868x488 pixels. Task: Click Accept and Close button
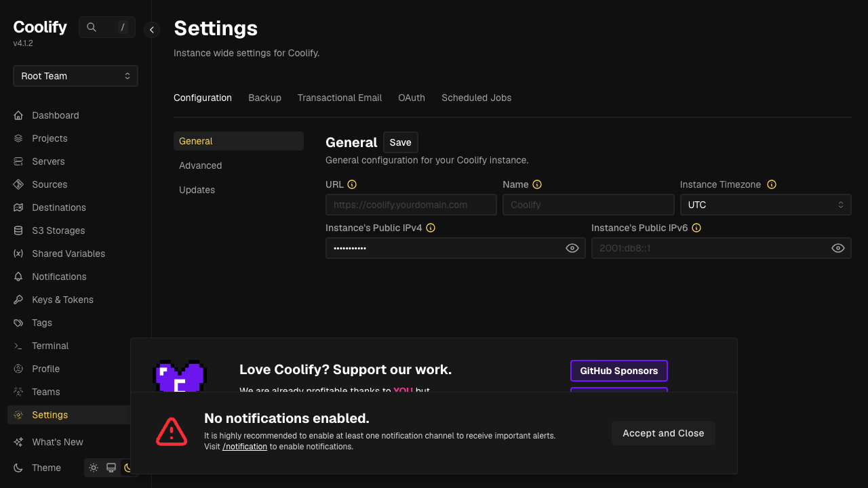663,433
